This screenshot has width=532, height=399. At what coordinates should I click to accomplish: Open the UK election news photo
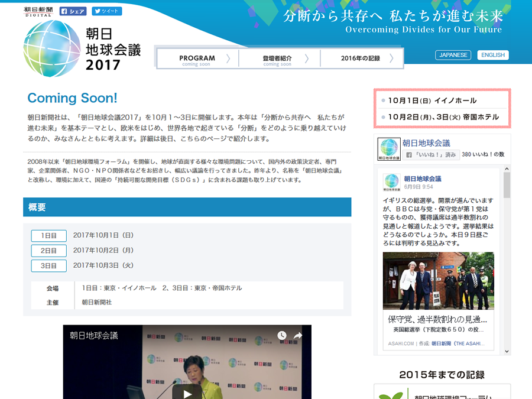pyautogui.click(x=439, y=281)
